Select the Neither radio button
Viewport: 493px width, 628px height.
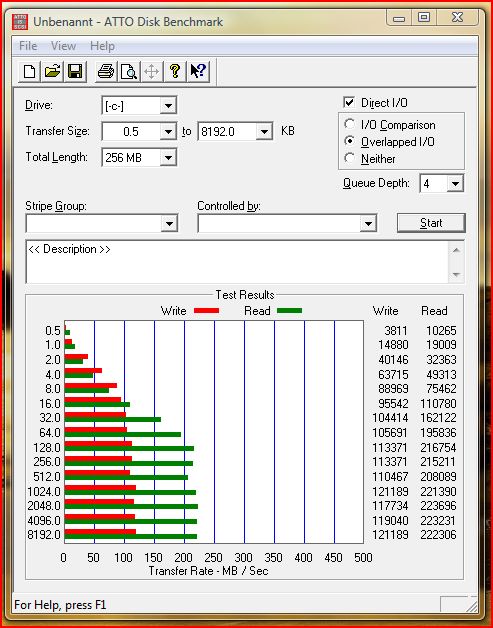(350, 159)
